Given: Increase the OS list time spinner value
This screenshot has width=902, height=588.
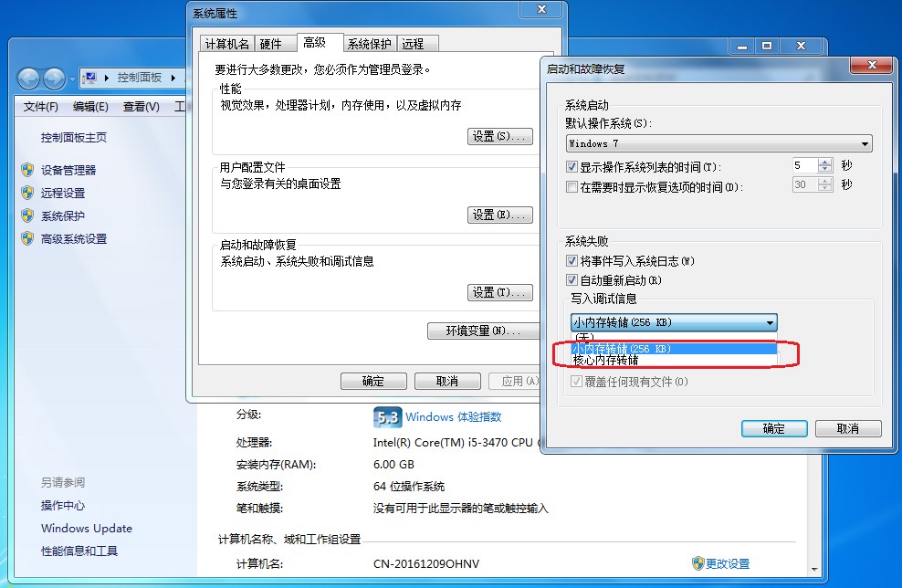Looking at the screenshot, I should click(x=825, y=163).
